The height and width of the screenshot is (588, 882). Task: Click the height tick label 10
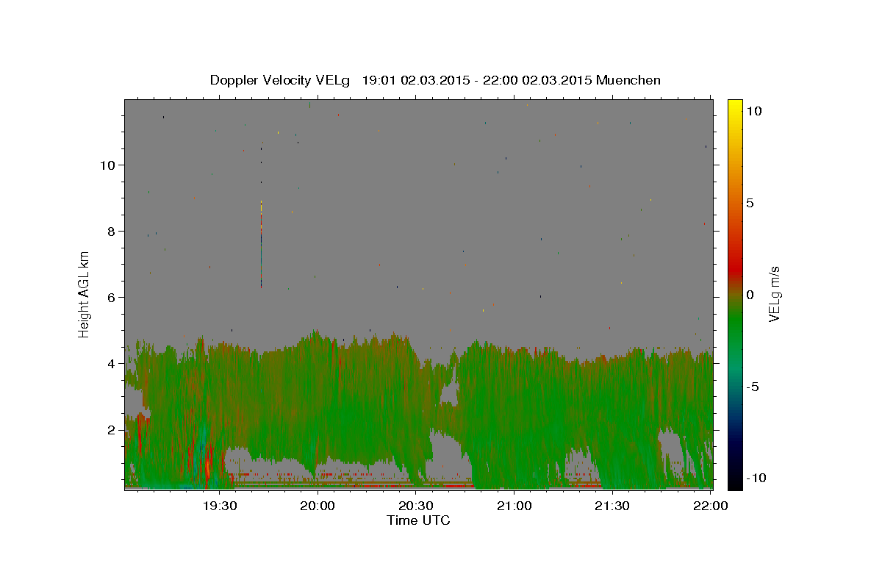point(108,165)
